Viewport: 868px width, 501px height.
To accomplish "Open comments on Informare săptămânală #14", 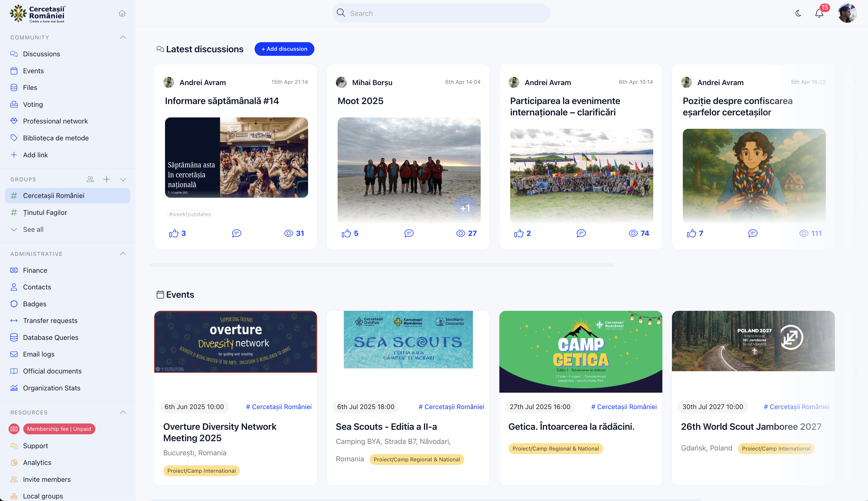I will (x=236, y=233).
